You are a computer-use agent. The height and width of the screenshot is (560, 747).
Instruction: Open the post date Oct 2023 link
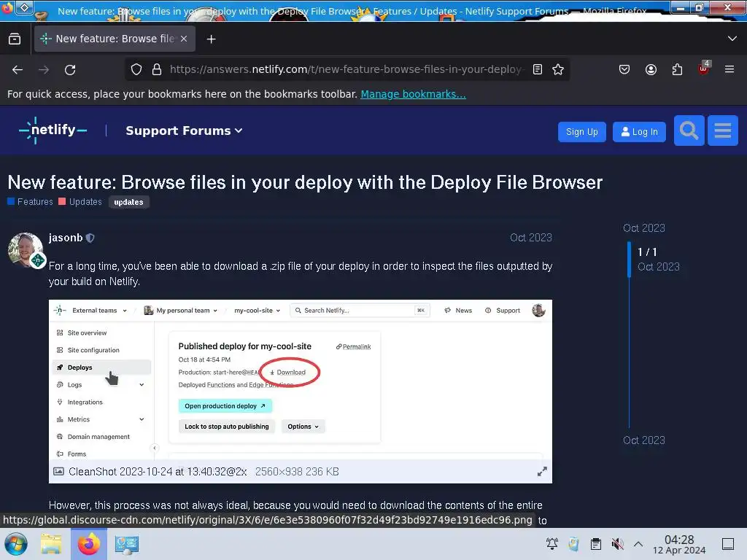(531, 238)
